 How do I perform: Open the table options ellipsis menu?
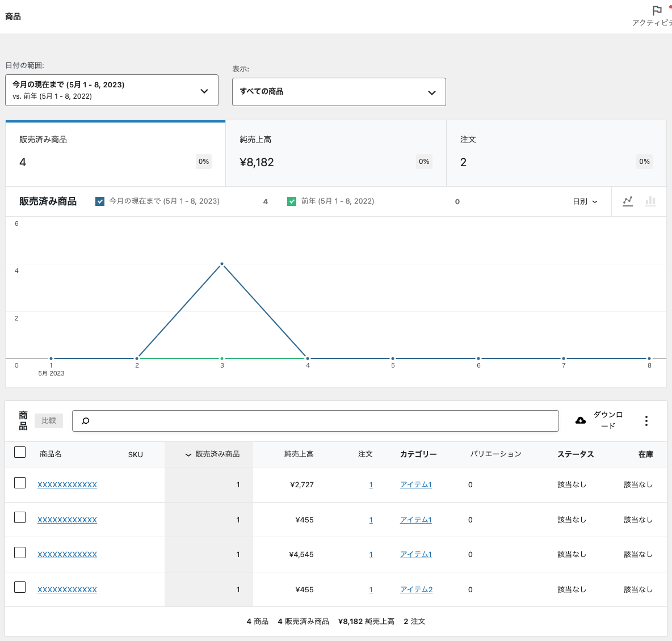(x=646, y=421)
